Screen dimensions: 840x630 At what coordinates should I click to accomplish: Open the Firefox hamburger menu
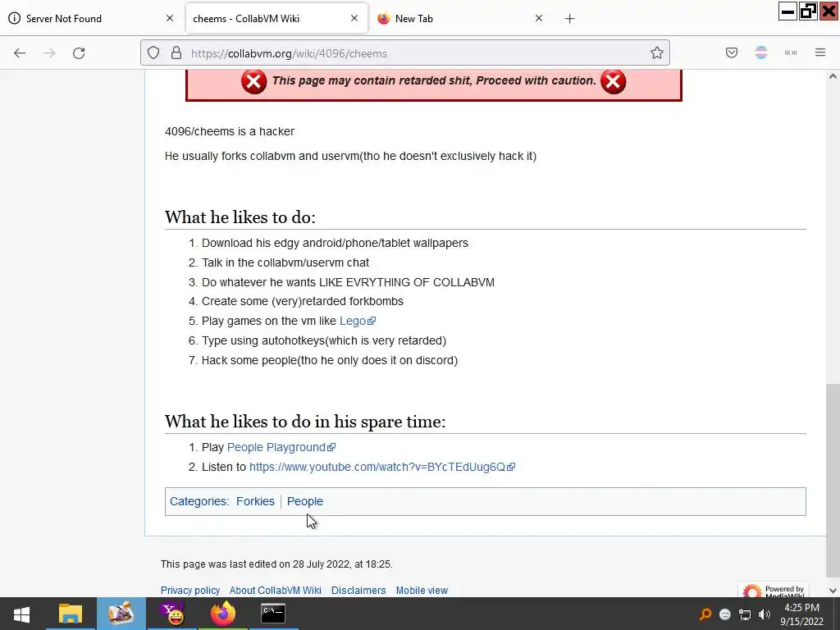(820, 52)
